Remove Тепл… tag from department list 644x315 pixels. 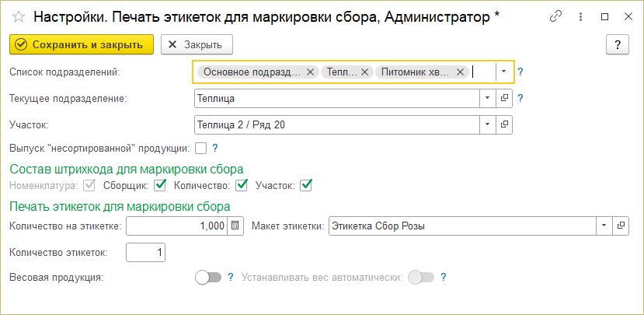click(364, 72)
